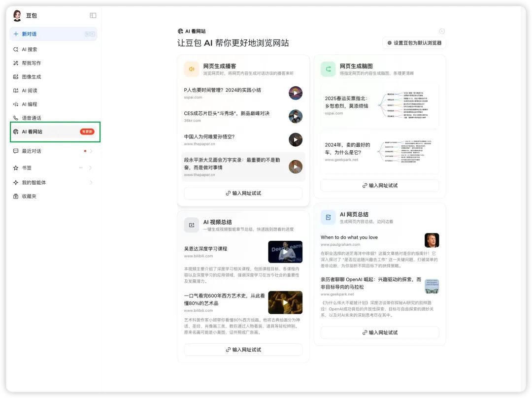Click the 帮我写作 pen icon

pos(16,63)
